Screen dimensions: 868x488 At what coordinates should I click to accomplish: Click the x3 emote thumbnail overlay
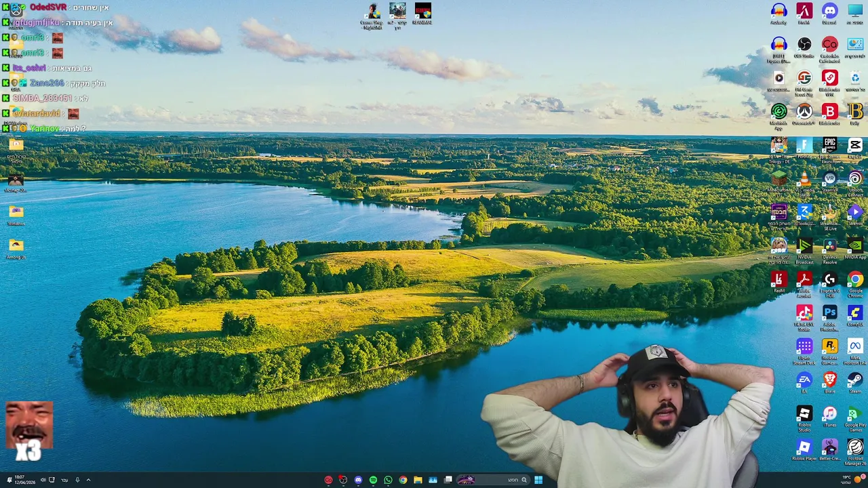pos(28,431)
